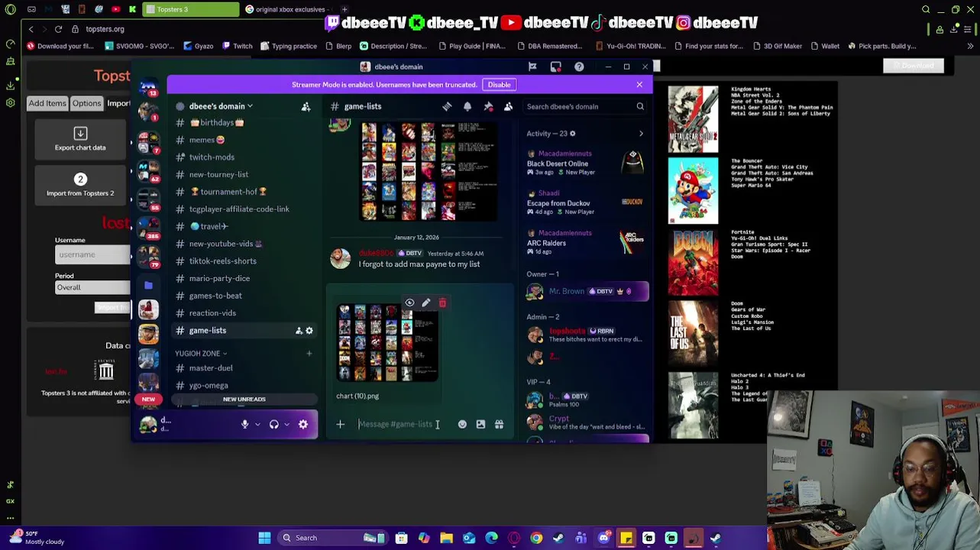Screen dimensions: 980x550
Task: Reload the topsters.org page
Action: coord(58,29)
